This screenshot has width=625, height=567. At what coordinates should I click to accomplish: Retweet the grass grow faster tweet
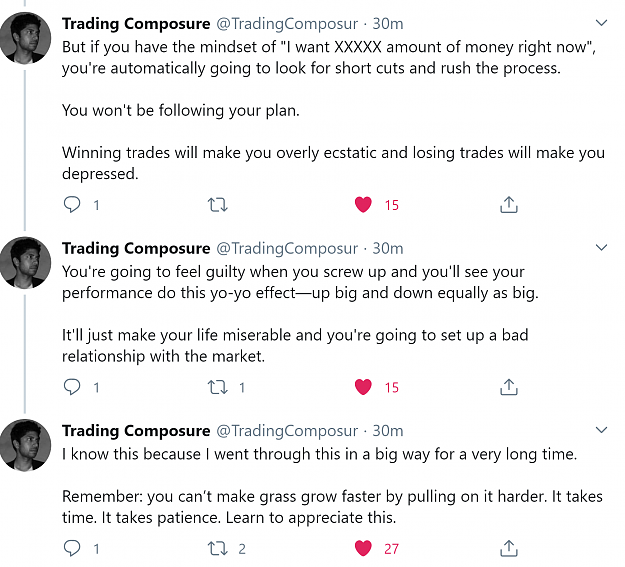(x=218, y=548)
